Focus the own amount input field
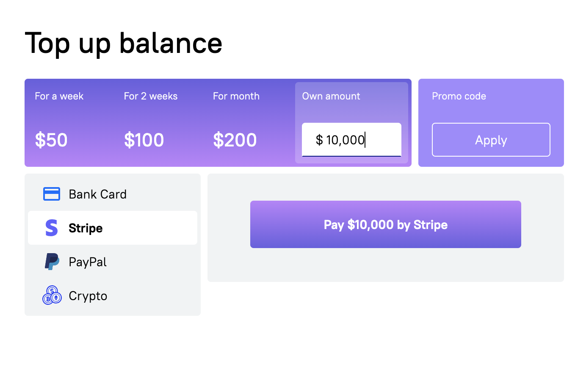The height and width of the screenshot is (392, 575). (351, 140)
